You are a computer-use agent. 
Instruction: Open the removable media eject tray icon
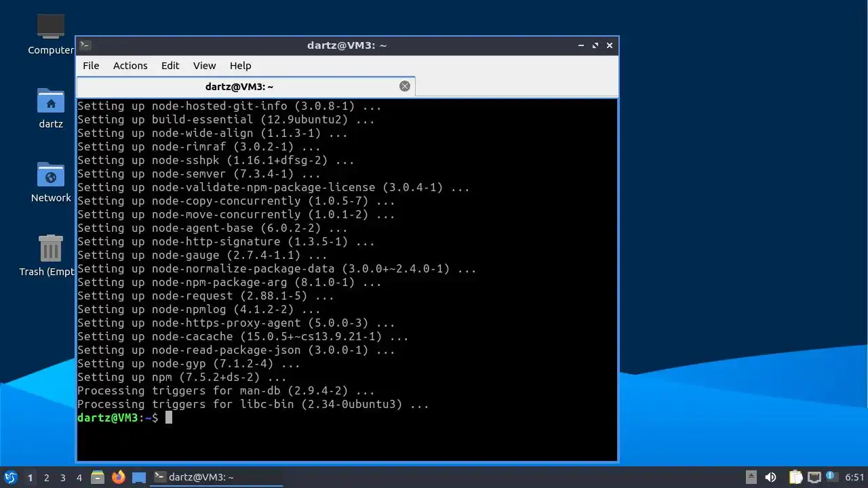coord(751,477)
